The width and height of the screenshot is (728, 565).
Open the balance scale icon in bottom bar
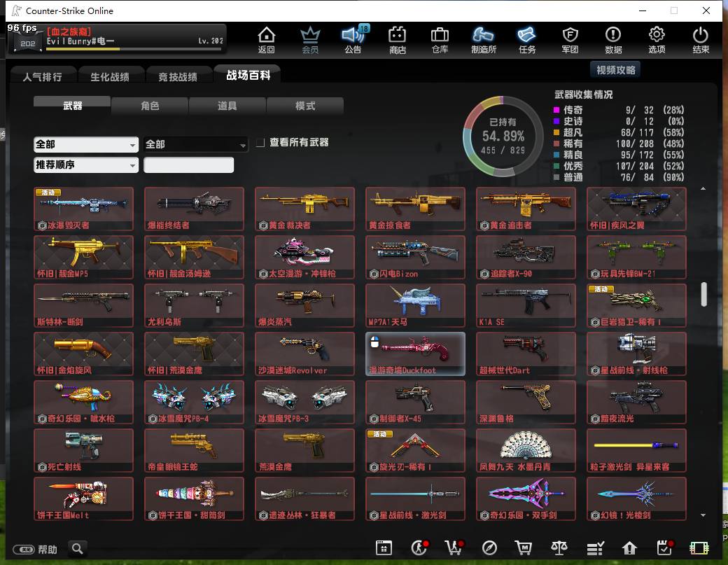click(559, 548)
